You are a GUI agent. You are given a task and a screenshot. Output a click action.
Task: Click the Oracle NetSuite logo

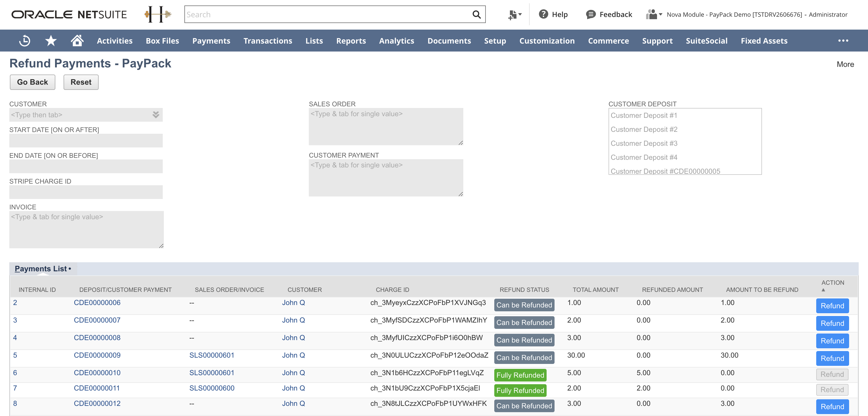(x=69, y=15)
